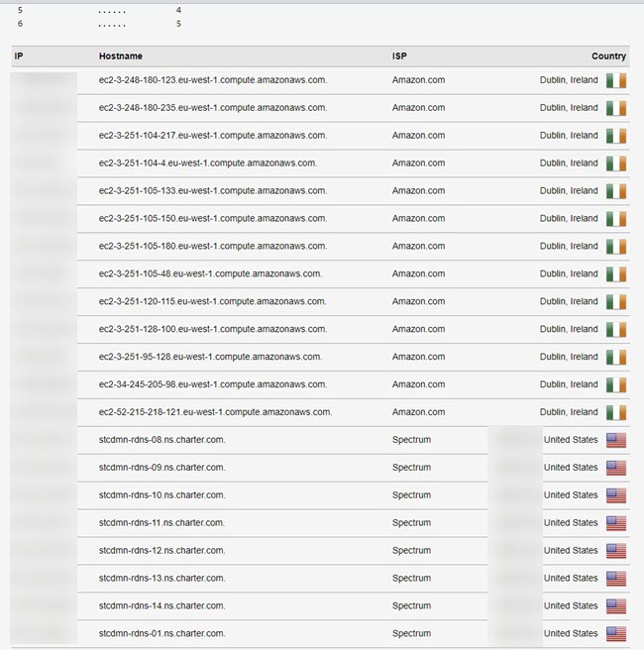Click the ISP column header
Image resolution: width=644 pixels, height=650 pixels.
399,55
